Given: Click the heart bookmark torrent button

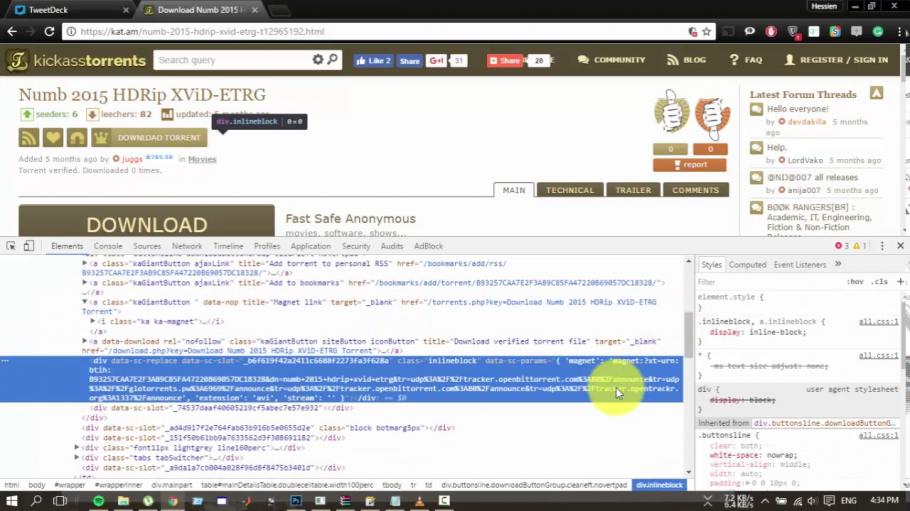Looking at the screenshot, I should tap(53, 138).
